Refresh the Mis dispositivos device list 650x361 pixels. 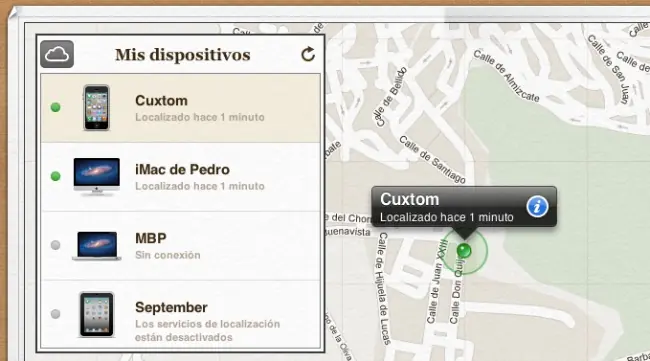click(x=308, y=54)
